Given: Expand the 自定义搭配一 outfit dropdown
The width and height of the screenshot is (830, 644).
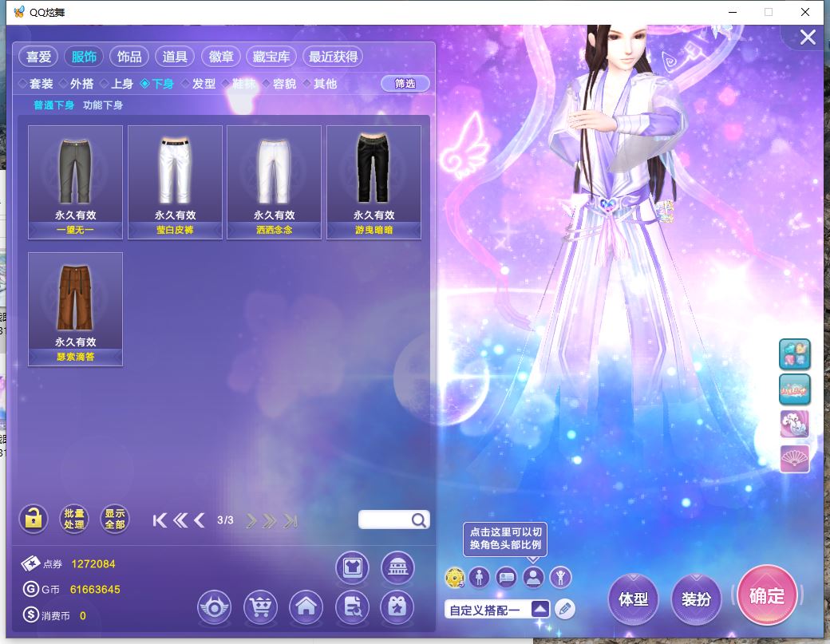Looking at the screenshot, I should (540, 609).
